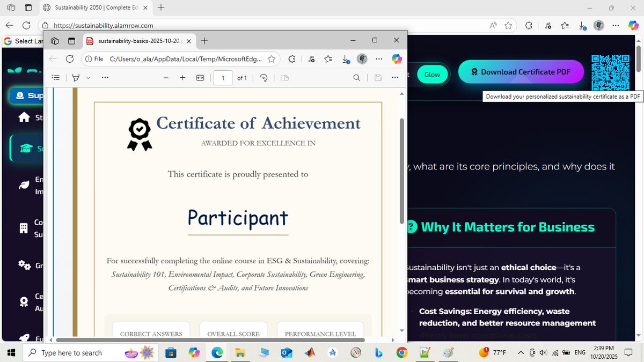
Task: Click Download Certificate PDF button
Action: 521,72
